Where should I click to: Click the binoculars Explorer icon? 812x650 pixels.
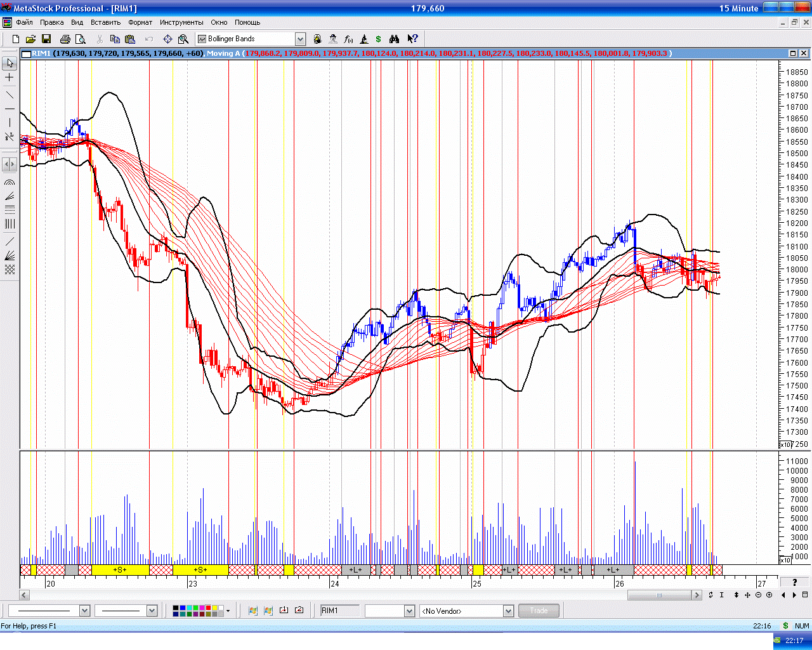[x=394, y=39]
